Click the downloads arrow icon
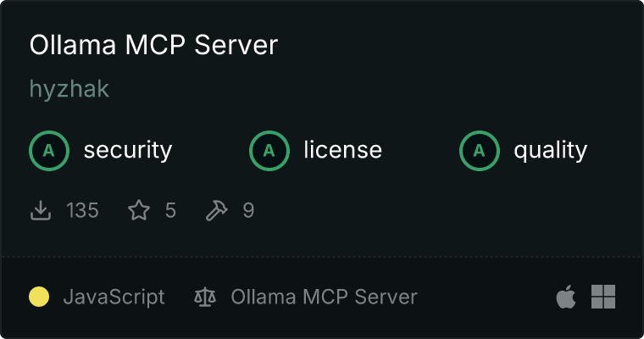The image size is (644, 339). (x=41, y=210)
